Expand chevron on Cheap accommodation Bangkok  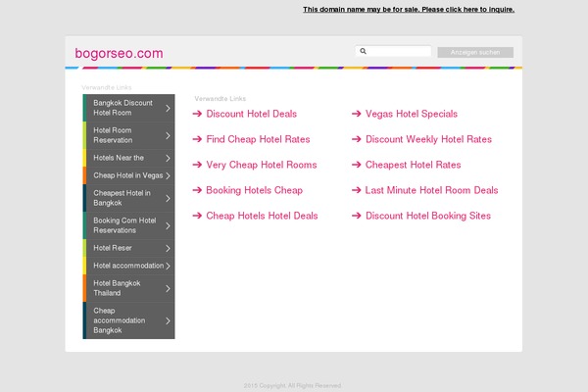(x=168, y=320)
